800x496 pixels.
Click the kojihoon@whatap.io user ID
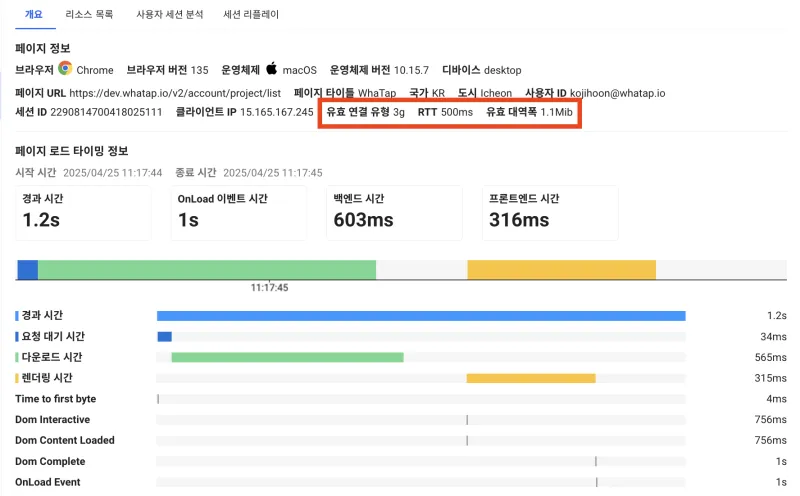tap(617, 93)
